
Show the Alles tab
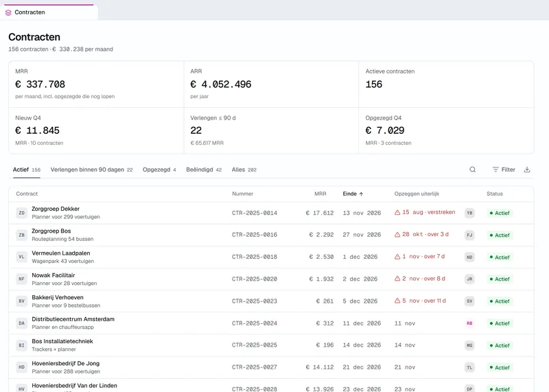pyautogui.click(x=244, y=170)
